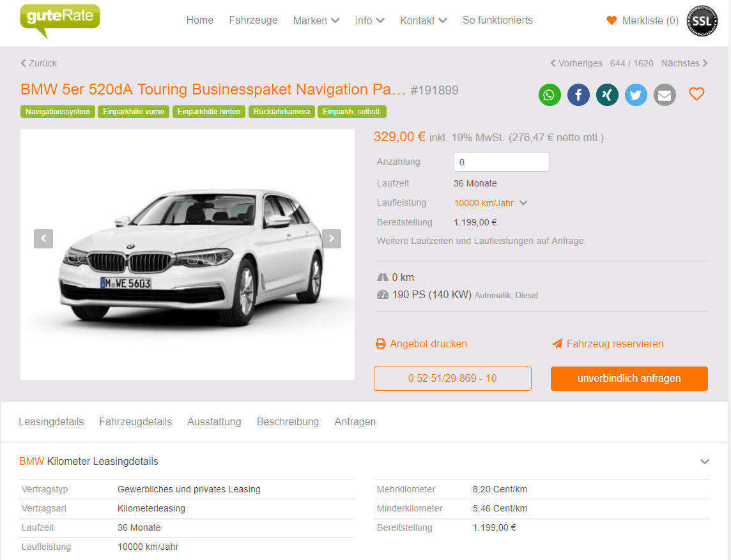The image size is (731, 560).
Task: Focus the Anzahlung input field
Action: (501, 162)
